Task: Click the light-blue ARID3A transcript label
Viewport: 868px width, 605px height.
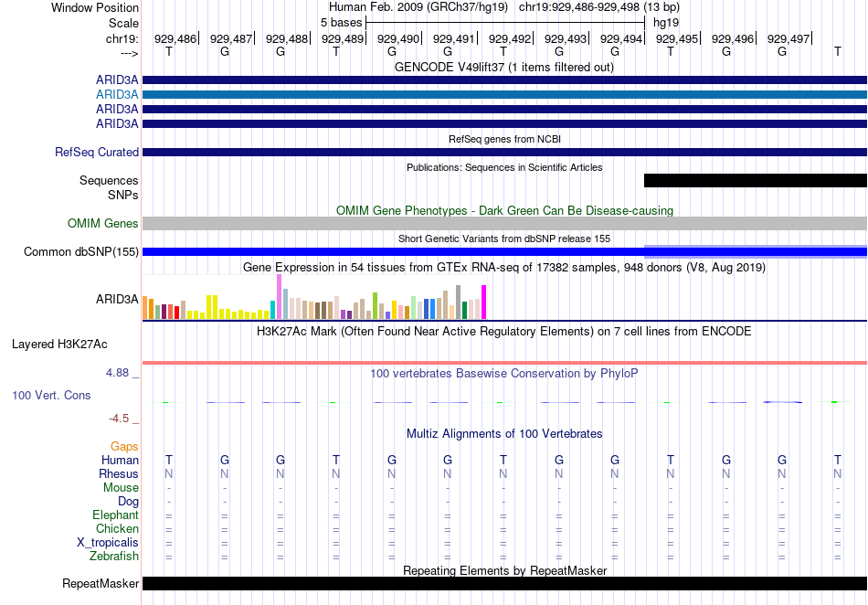Action: pos(117,95)
